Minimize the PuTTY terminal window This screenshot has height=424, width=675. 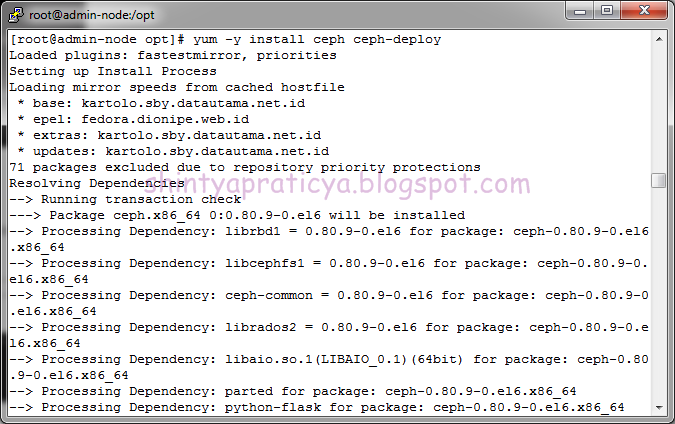579,11
